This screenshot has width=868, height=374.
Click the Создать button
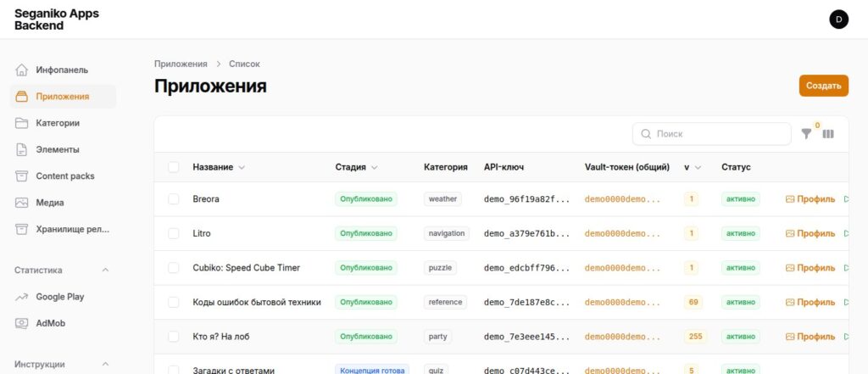(x=823, y=86)
